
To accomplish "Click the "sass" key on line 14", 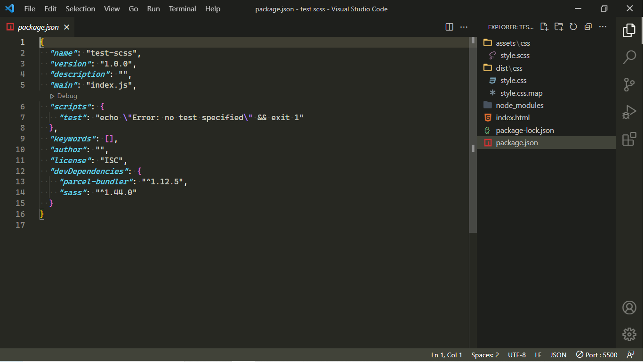I will click(73, 192).
